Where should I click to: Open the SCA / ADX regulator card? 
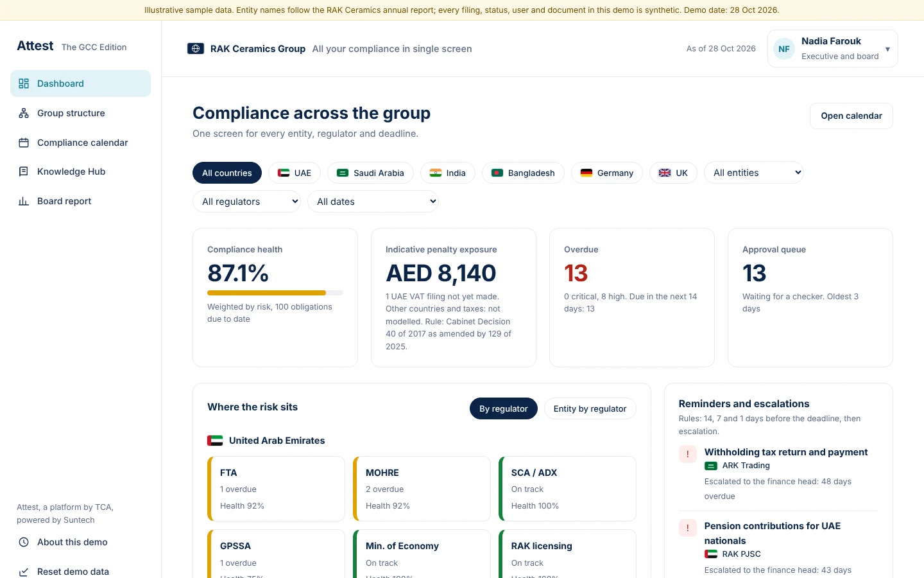coord(567,489)
